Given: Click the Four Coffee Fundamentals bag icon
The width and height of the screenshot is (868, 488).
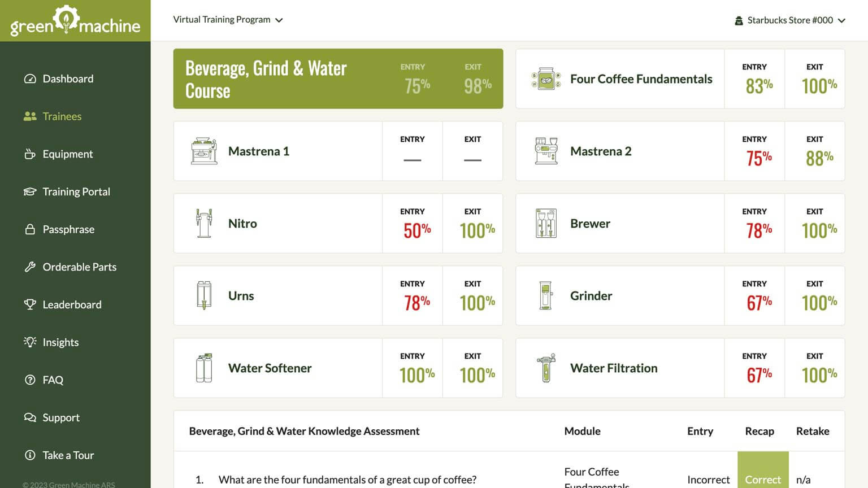Looking at the screenshot, I should tap(546, 79).
